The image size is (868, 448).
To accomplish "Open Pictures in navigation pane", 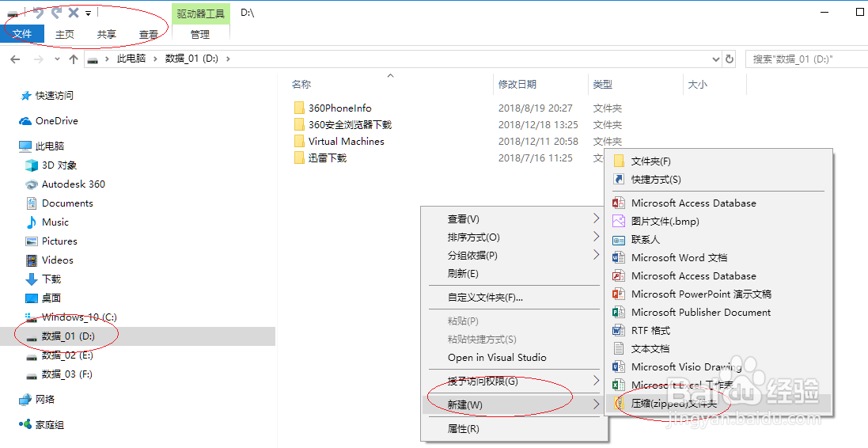I will 59,241.
